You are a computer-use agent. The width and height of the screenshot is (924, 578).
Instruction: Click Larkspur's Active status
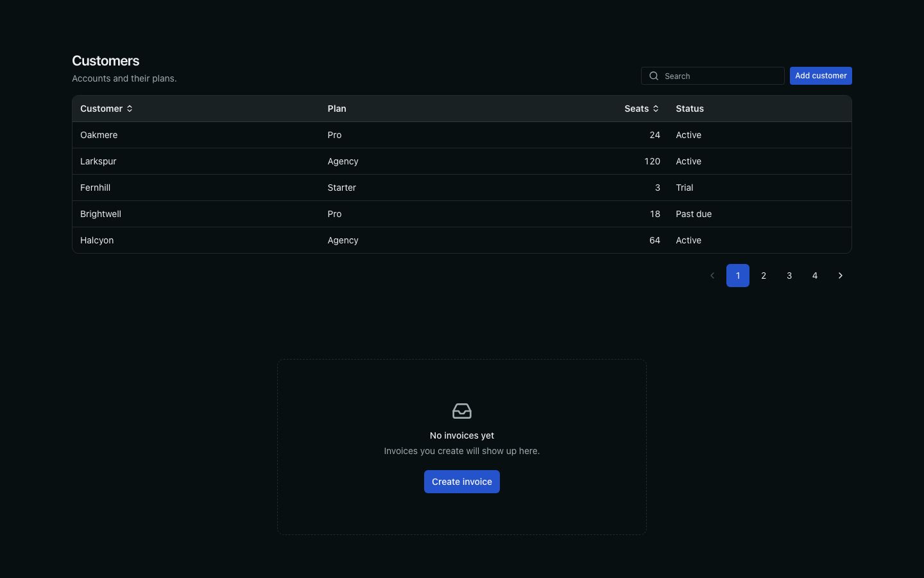(689, 161)
